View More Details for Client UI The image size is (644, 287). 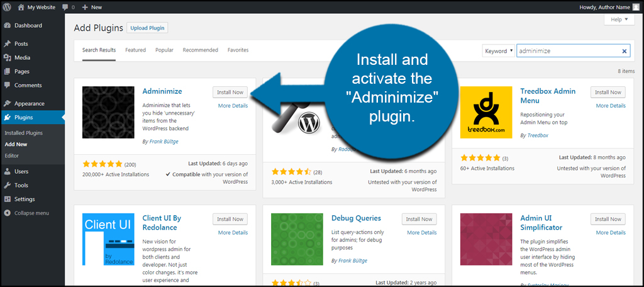pyautogui.click(x=233, y=233)
